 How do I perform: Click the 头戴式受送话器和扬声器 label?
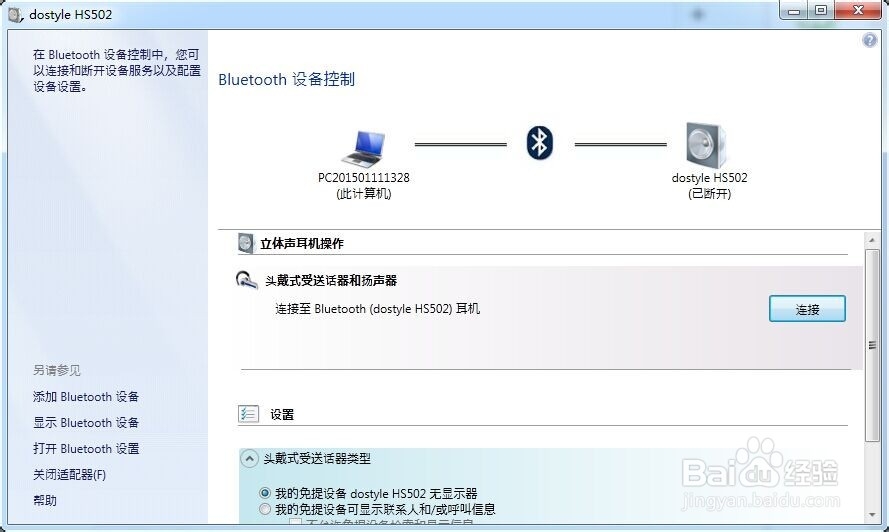(331, 280)
